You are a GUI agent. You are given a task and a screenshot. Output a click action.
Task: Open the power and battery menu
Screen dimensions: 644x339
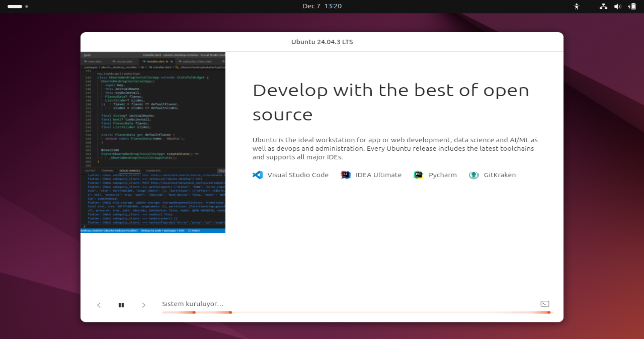point(632,6)
